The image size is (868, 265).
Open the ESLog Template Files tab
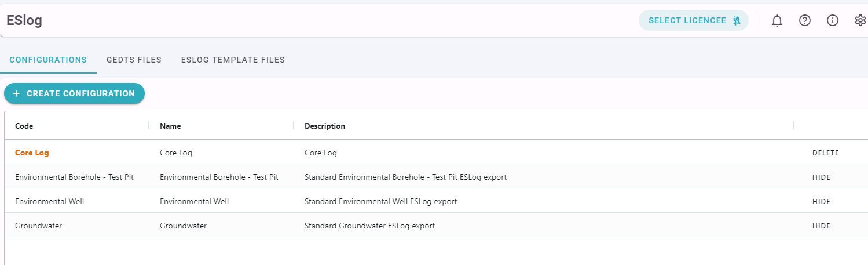click(233, 60)
